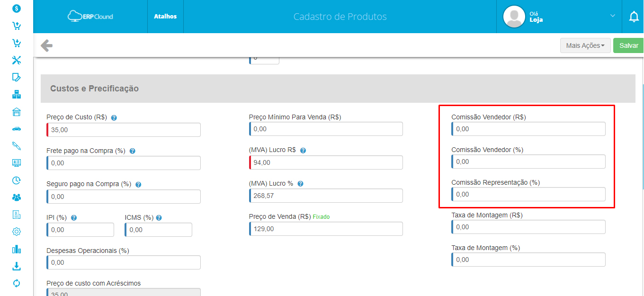Show help for Seguro pago na Compra

click(138, 184)
